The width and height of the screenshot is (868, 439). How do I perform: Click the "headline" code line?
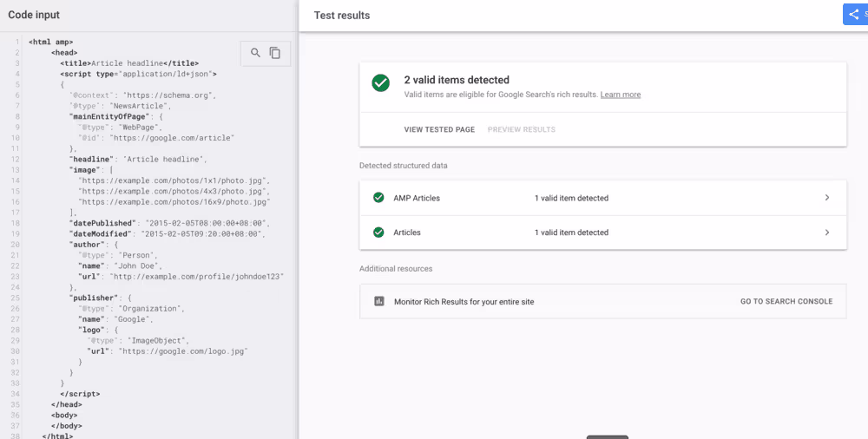[138, 160]
